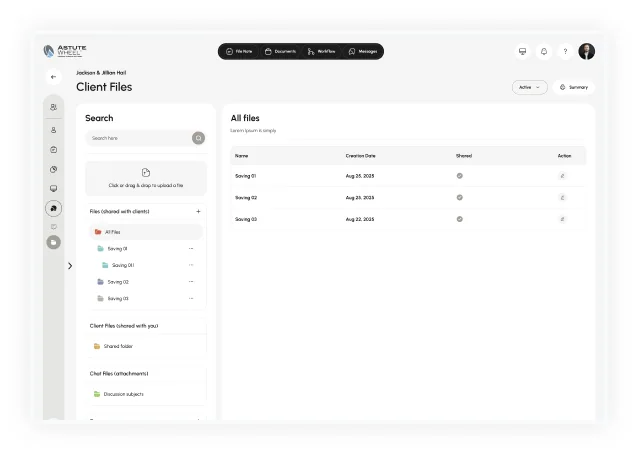This screenshot has height=454, width=638.
Task: Click Saving 01 file name in table
Action: point(245,176)
